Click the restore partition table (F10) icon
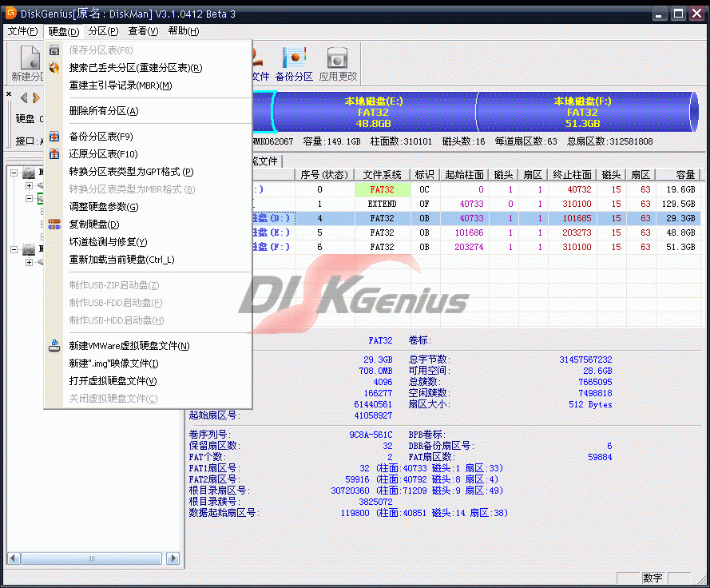Screen dimensions: 710x588 [54, 154]
